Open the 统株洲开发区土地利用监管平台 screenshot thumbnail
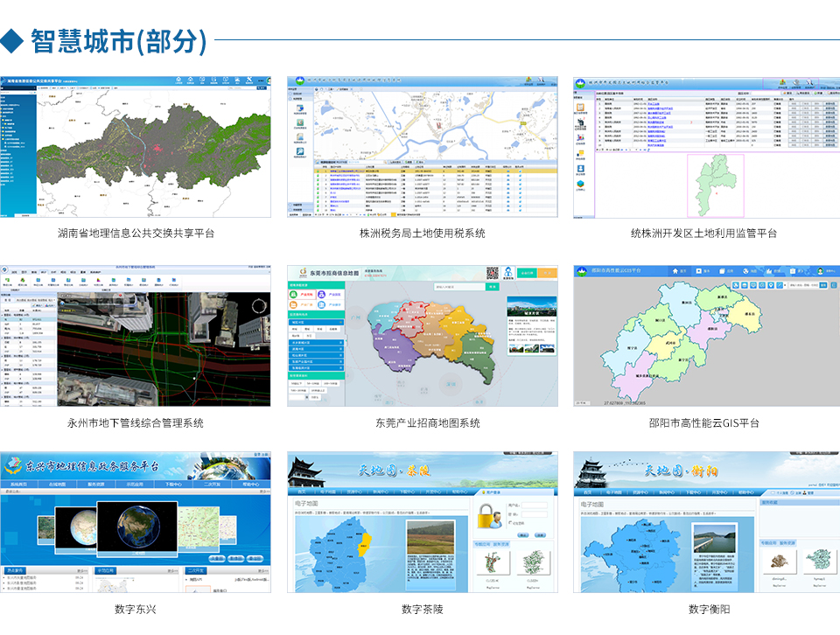The image size is (840, 635). [x=706, y=147]
